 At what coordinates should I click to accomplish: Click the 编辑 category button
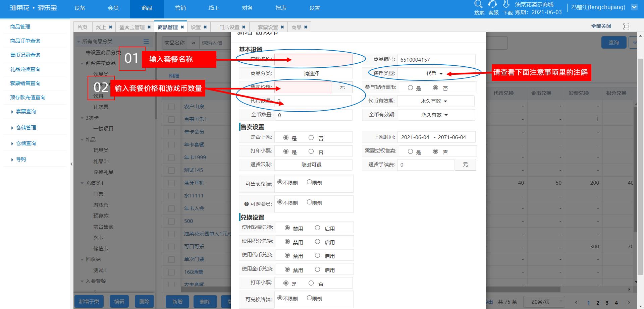click(119, 302)
